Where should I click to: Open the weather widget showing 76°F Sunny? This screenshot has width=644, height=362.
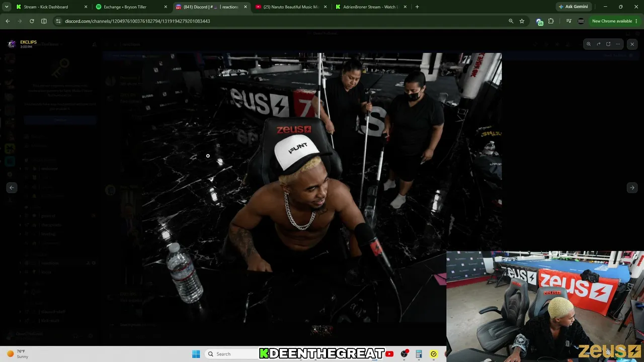coord(18,354)
